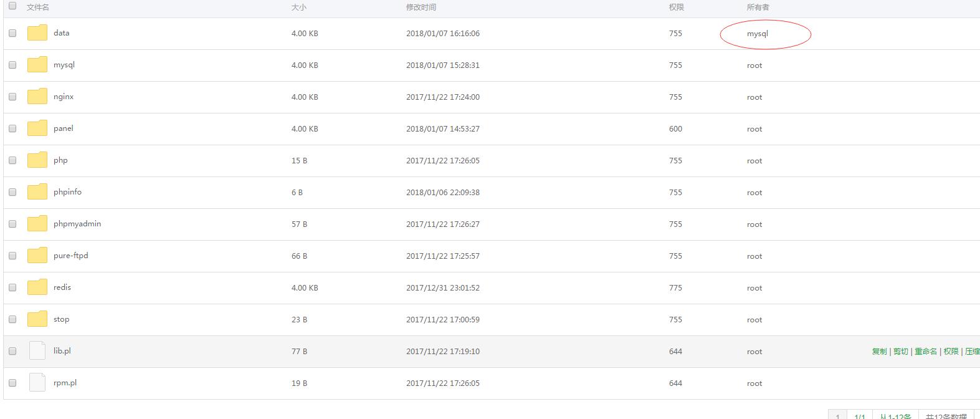Tick the select-all checkbox in header
The image size is (980, 419).
(12, 6)
